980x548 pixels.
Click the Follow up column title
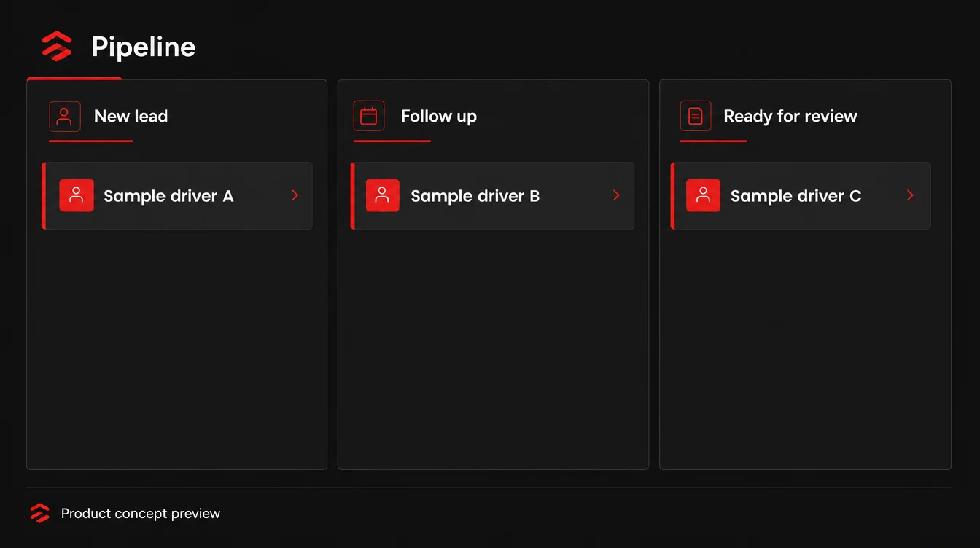(439, 117)
